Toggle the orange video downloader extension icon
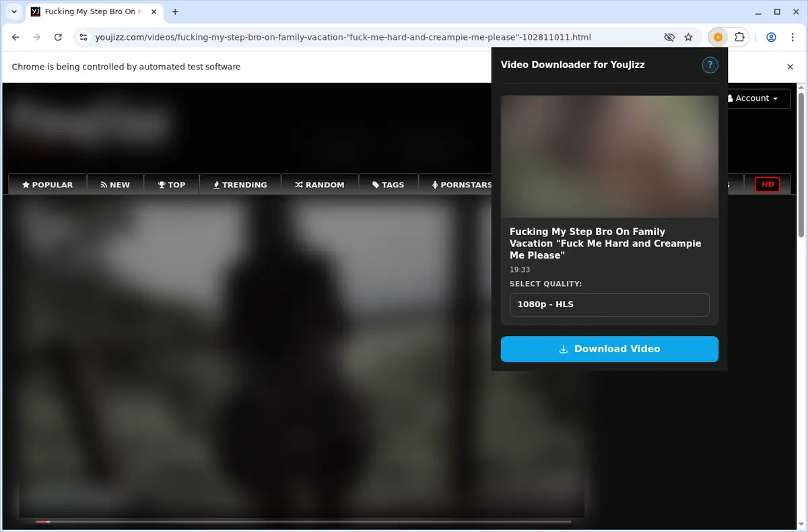Viewport: 808px width, 532px height. click(x=718, y=38)
